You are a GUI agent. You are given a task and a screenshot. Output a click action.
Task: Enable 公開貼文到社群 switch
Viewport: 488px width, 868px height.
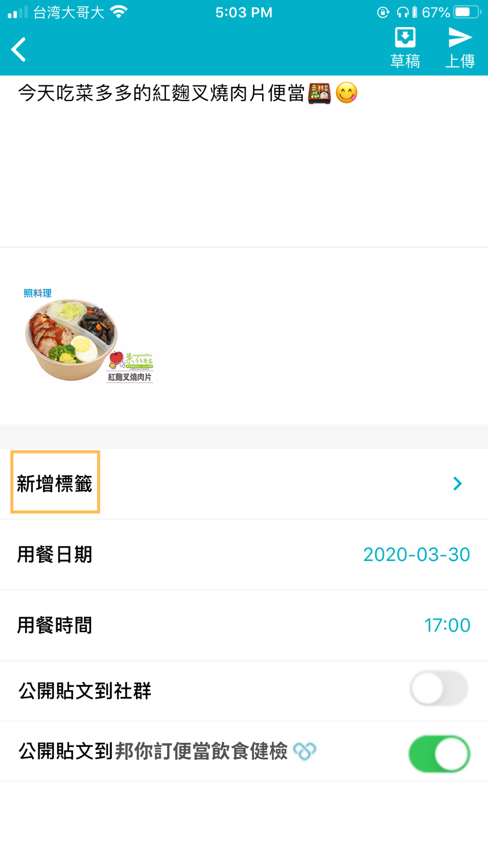coord(439,689)
